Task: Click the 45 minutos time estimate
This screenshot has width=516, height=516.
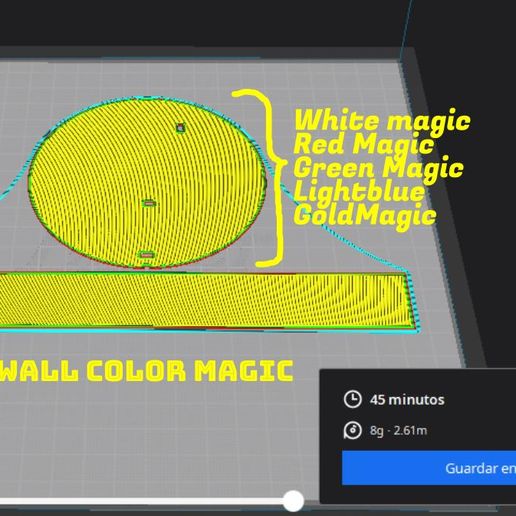Action: tap(407, 399)
